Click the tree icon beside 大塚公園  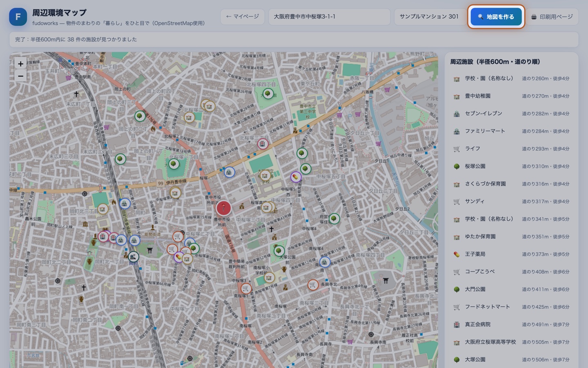pos(457,360)
